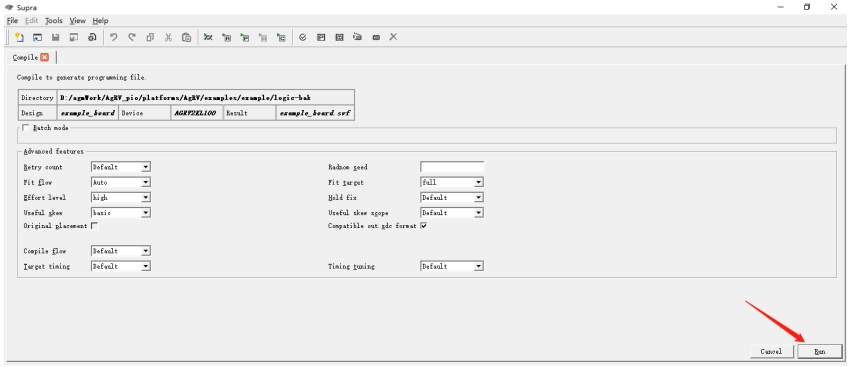The image size is (850, 367).
Task: Minimize the Supra window
Action: 780,7
